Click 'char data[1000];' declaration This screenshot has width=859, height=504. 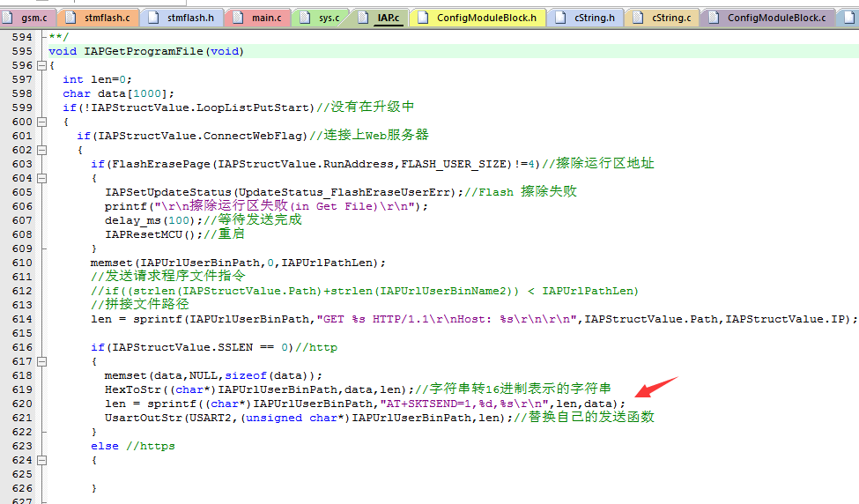[118, 93]
